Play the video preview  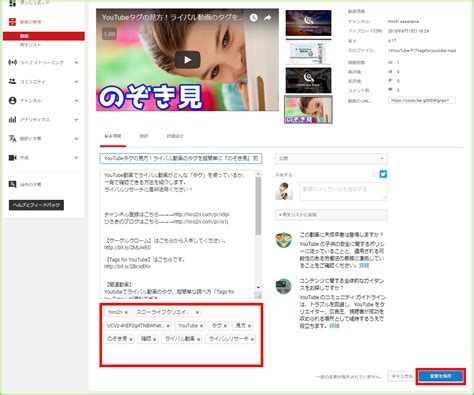pos(187,60)
